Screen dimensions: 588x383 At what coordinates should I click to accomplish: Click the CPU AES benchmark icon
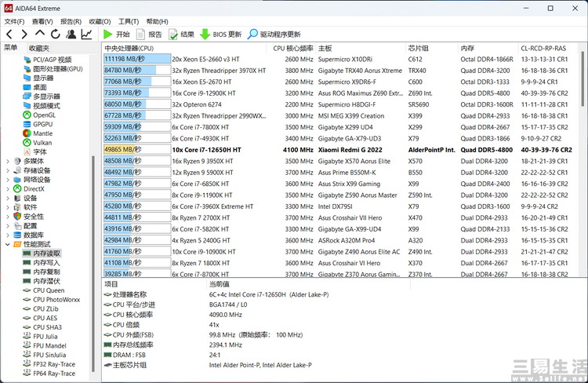pyautogui.click(x=27, y=318)
